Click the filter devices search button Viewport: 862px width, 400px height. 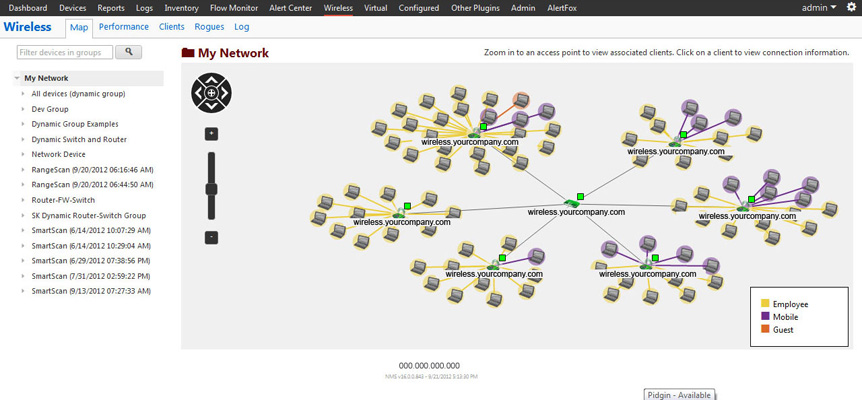[129, 52]
